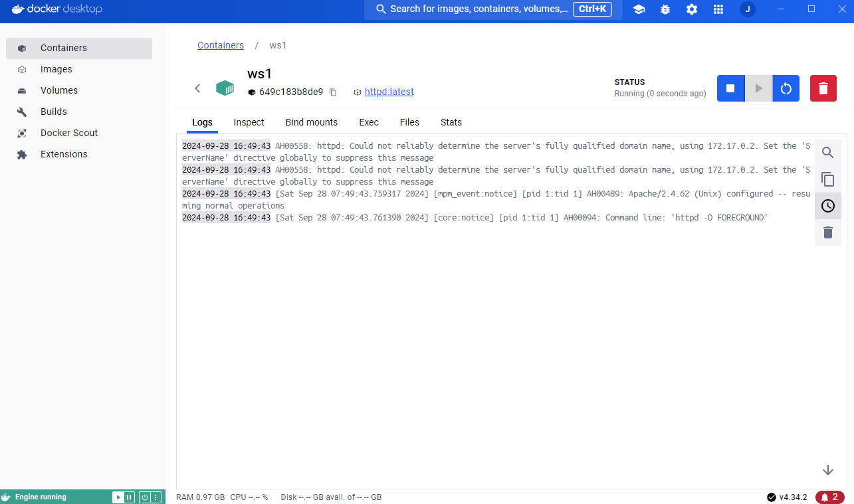Pause the Docker engine

[x=129, y=497]
